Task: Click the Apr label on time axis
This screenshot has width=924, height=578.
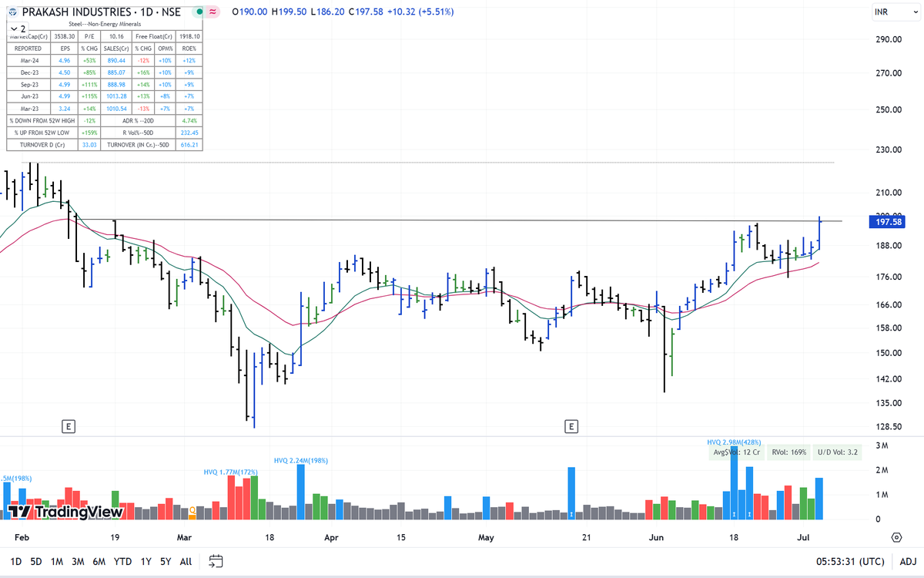Action: [x=331, y=537]
